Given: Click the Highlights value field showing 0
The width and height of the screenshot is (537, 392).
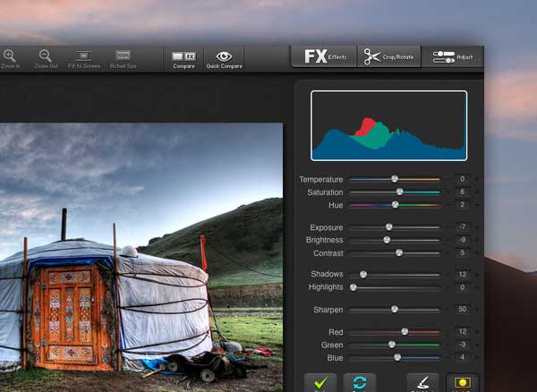Looking at the screenshot, I should coord(463,287).
